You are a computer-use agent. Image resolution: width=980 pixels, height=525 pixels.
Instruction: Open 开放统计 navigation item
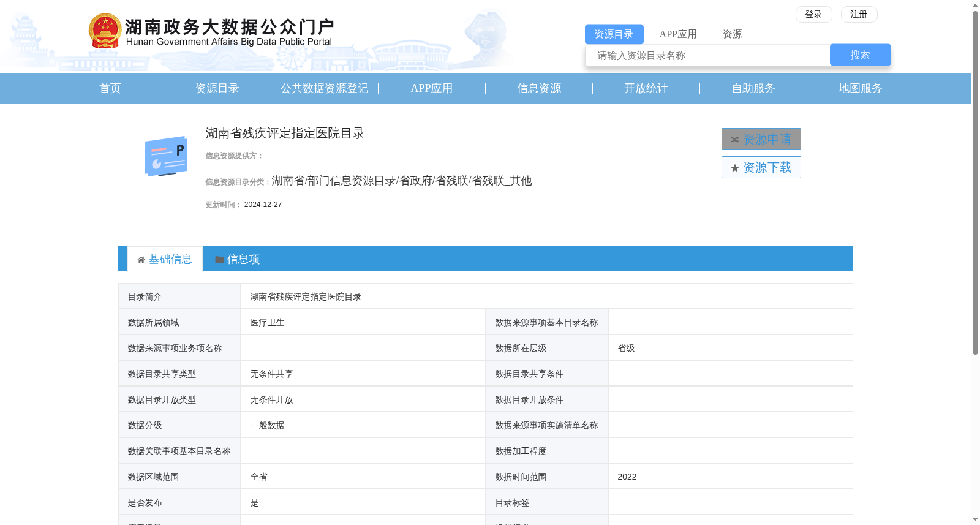tap(646, 88)
